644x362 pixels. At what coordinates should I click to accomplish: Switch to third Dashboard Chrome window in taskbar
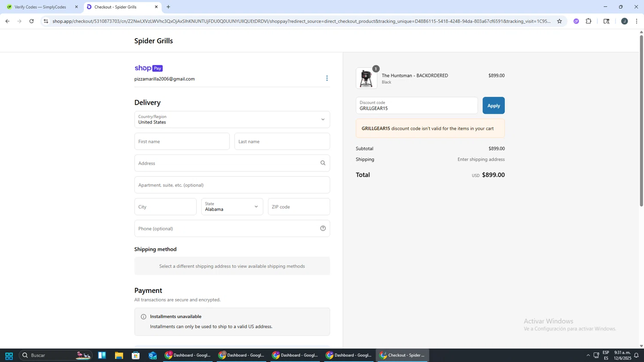[295, 356]
